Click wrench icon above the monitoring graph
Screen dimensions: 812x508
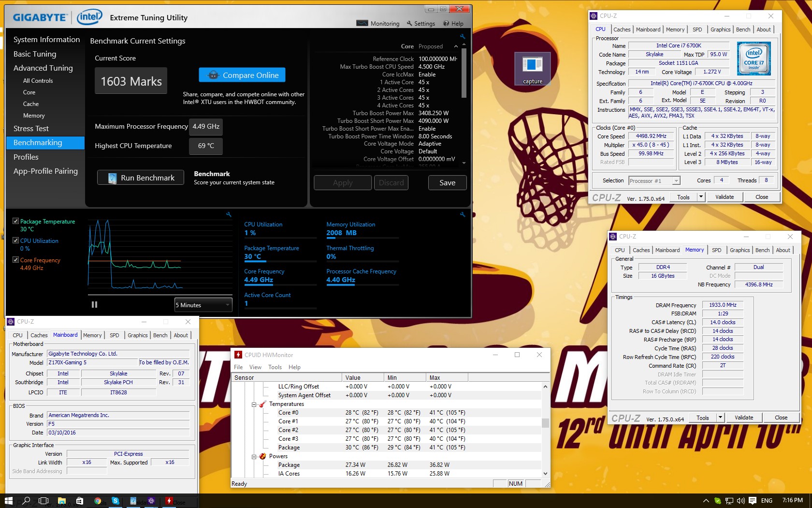[x=229, y=214]
